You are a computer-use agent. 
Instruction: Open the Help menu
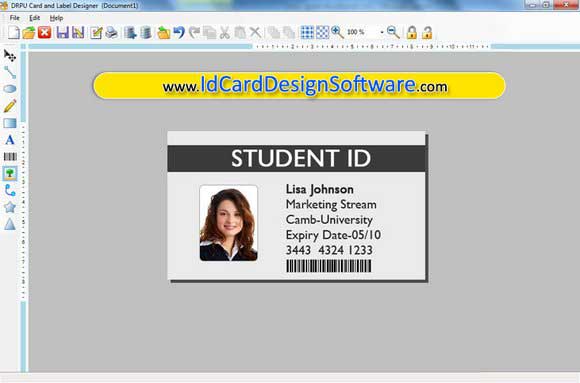(56, 18)
